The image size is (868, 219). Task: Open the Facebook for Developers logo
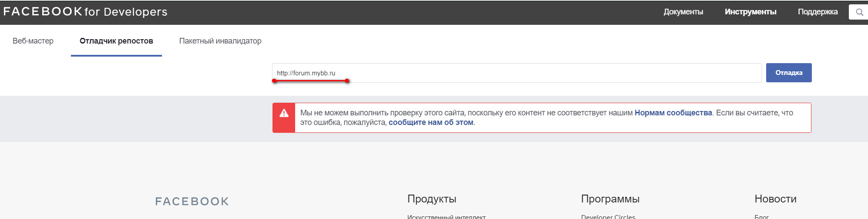pyautogui.click(x=85, y=12)
